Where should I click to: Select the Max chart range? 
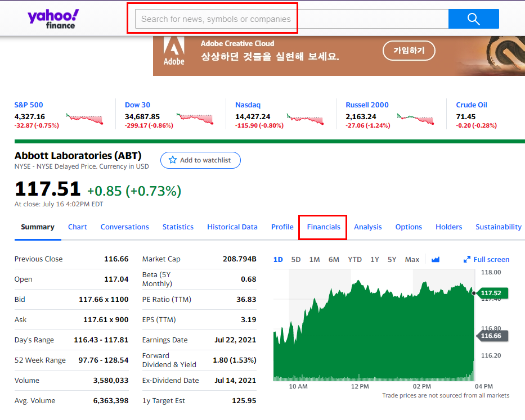(x=412, y=259)
